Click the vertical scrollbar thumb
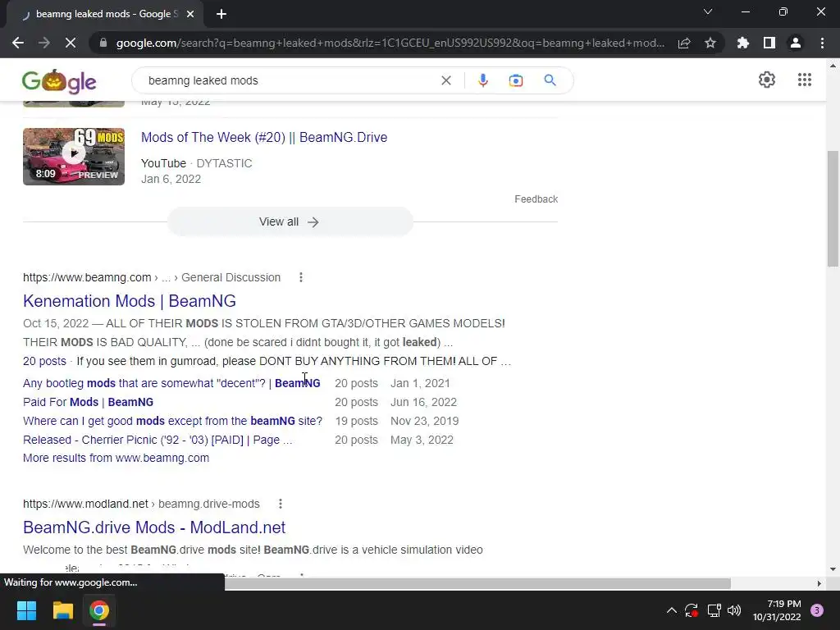Screen dimensions: 840x630 [x=833, y=208]
